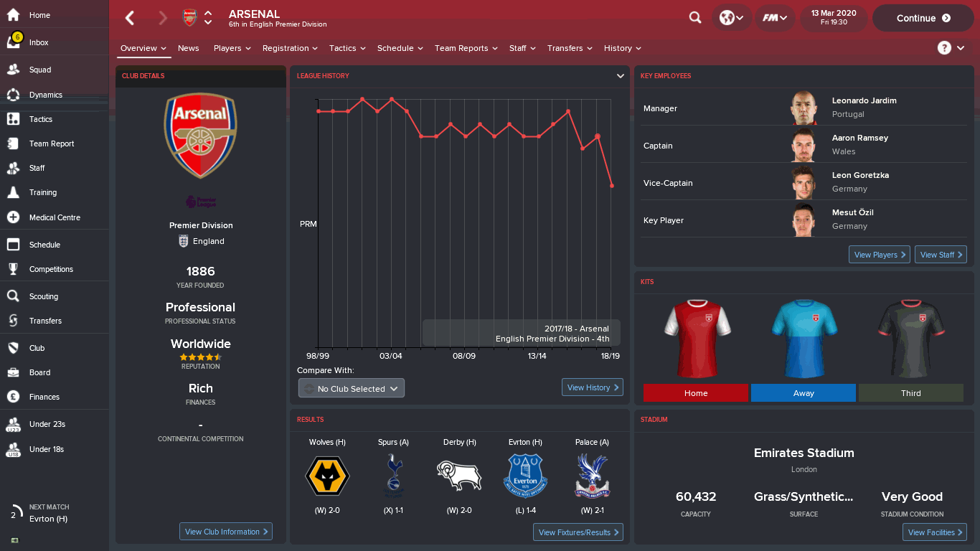Viewport: 980px width, 551px height.
Task: Open the Finances sidebar icon
Action: click(x=13, y=396)
